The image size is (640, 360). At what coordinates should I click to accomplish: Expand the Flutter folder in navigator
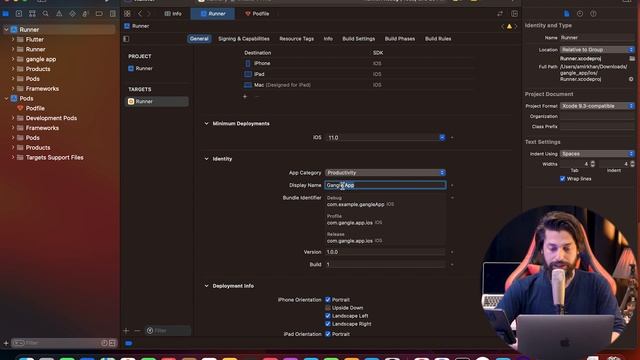click(x=13, y=40)
